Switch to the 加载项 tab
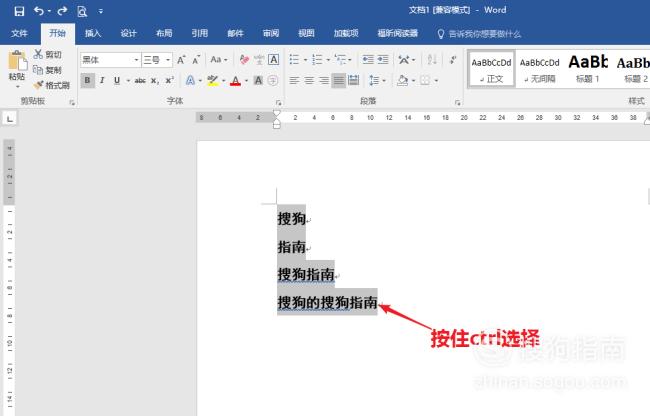Image resolution: width=650 pixels, height=416 pixels. click(346, 34)
